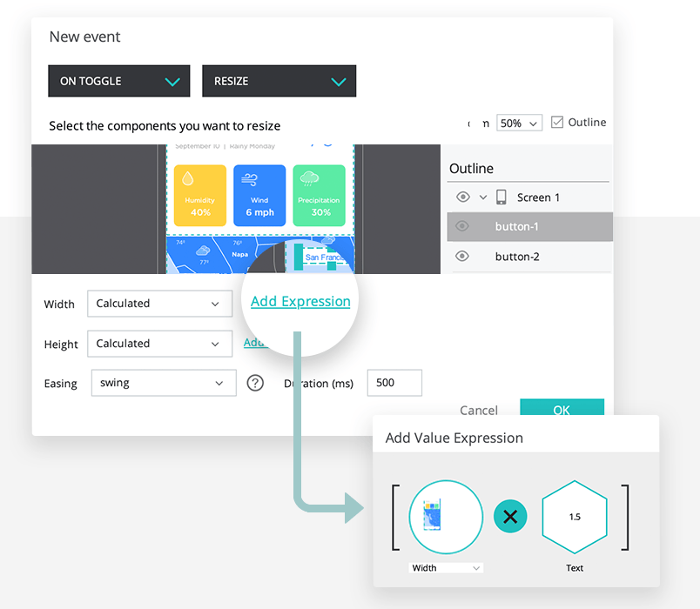700x609 pixels.
Task: Select Screen 1 in the outline
Action: tap(538, 197)
